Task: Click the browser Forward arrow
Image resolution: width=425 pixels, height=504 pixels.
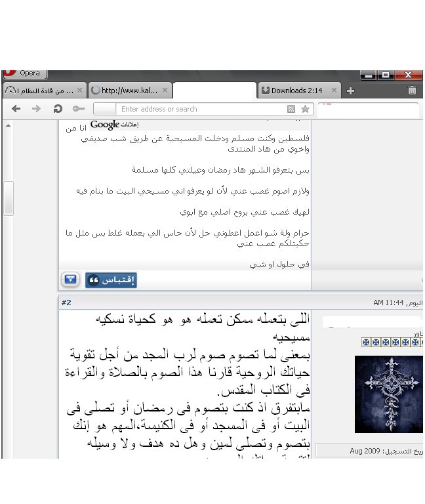Action: point(37,109)
